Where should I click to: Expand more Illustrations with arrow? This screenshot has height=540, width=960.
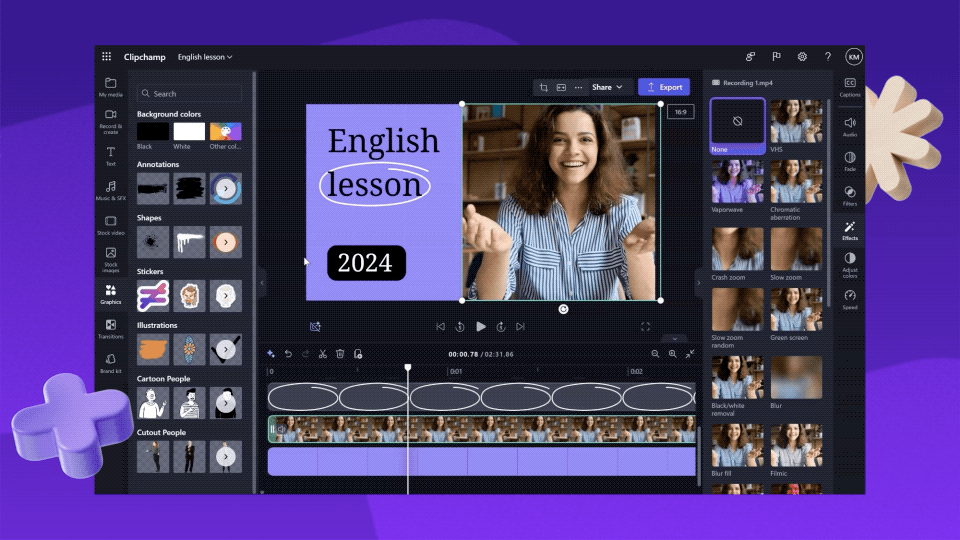225,349
